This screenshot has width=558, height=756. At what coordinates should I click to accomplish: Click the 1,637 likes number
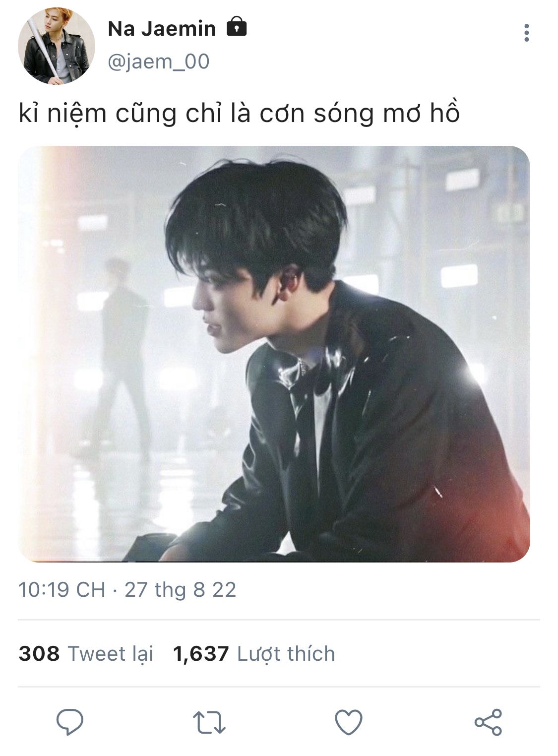click(201, 654)
